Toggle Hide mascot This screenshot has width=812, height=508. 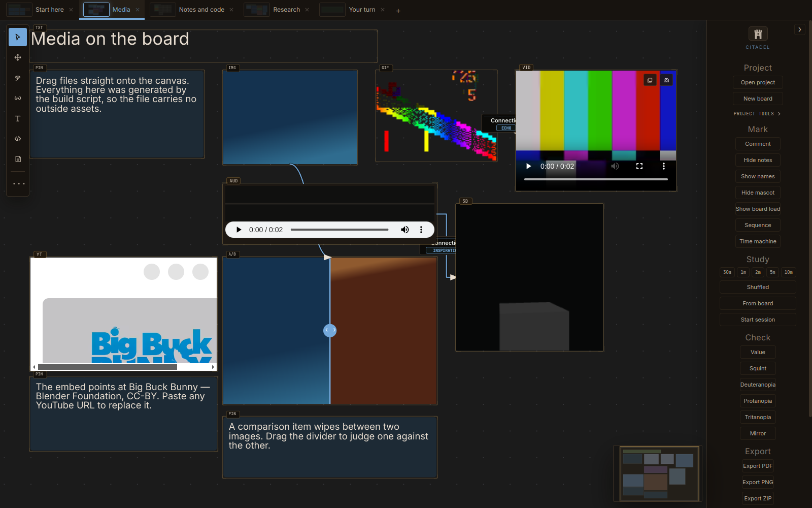pos(758,193)
